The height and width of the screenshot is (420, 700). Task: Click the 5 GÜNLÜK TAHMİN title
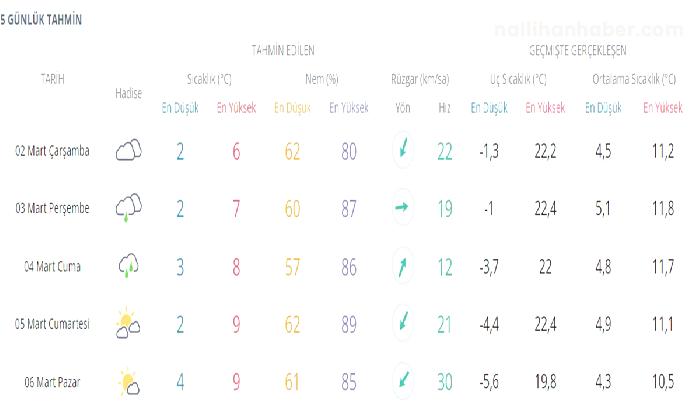[x=41, y=20]
